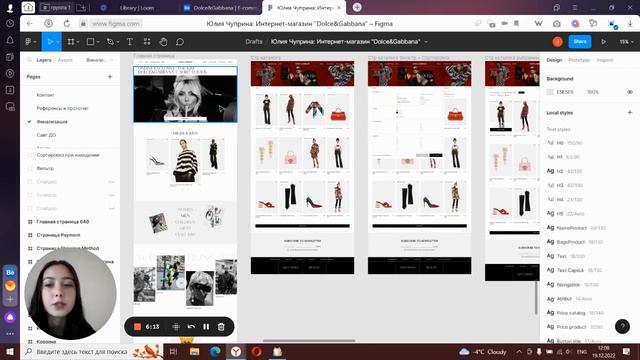Select the Comment tool
The height and width of the screenshot is (360, 640).
[x=180, y=42]
